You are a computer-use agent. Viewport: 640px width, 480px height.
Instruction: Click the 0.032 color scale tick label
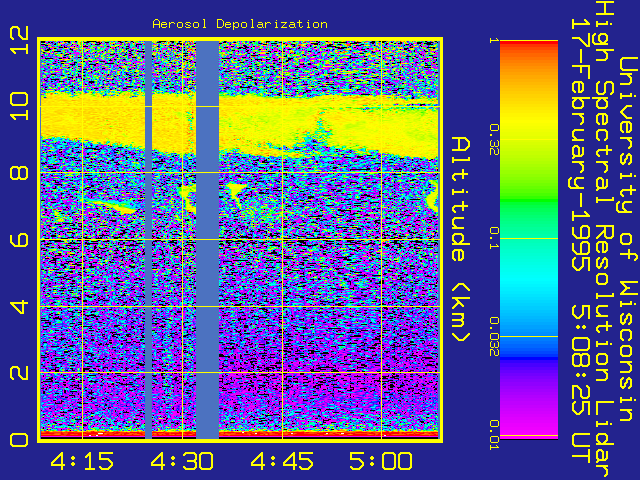pos(494,336)
